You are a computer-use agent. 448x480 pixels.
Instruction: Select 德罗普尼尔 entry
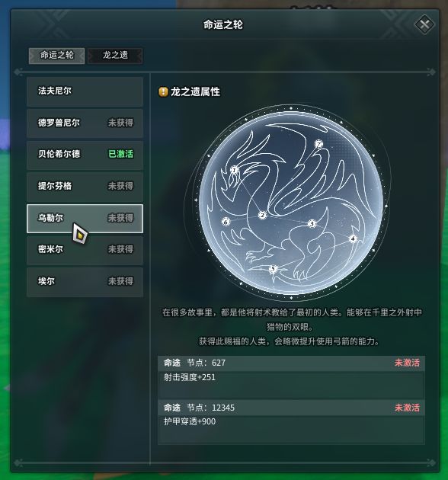[85, 123]
